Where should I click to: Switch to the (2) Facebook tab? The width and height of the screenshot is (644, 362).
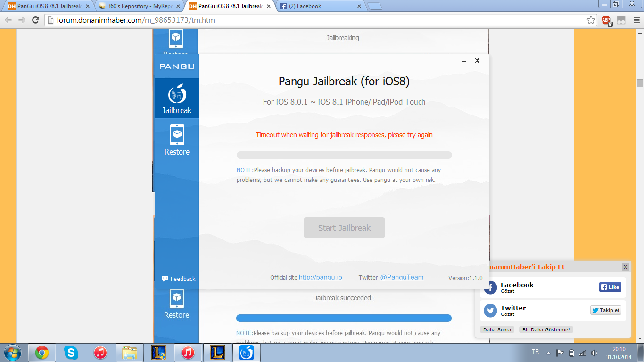[x=318, y=6]
